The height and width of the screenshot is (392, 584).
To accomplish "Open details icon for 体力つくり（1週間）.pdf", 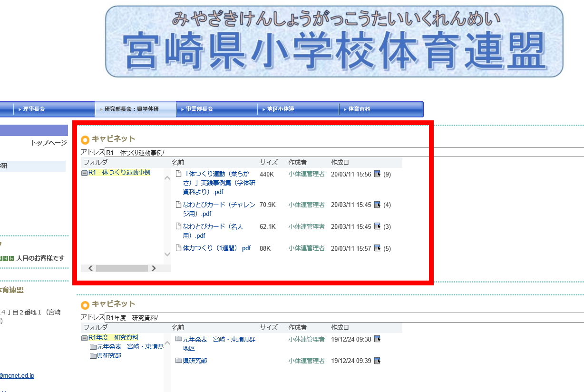I will tap(377, 248).
